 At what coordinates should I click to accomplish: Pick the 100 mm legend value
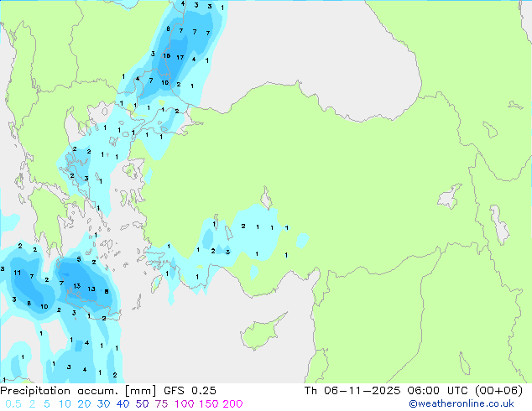(185, 404)
